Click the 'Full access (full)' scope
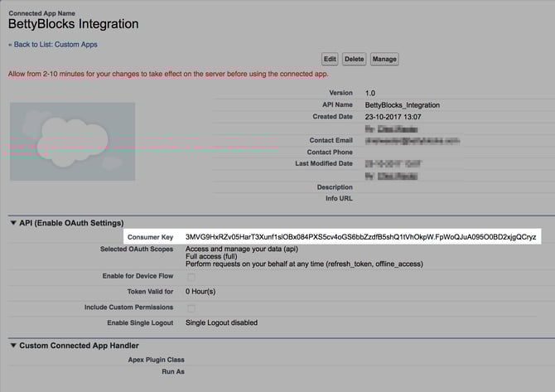 coord(211,256)
